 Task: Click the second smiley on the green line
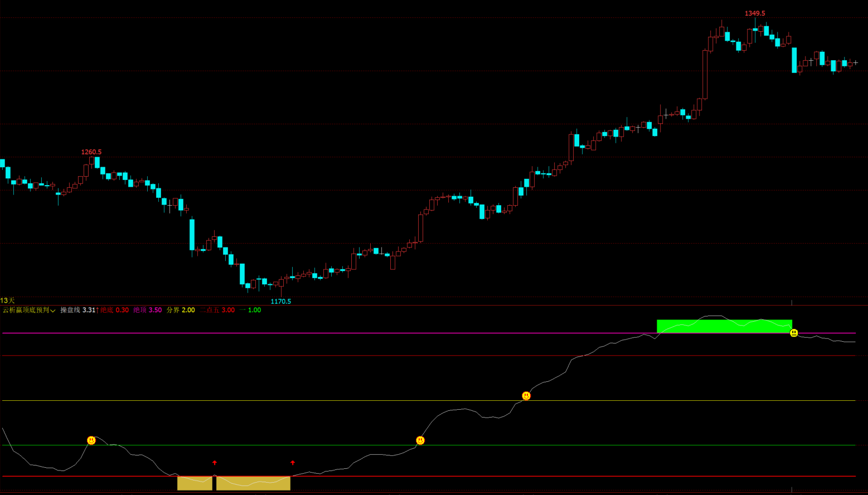pos(420,440)
